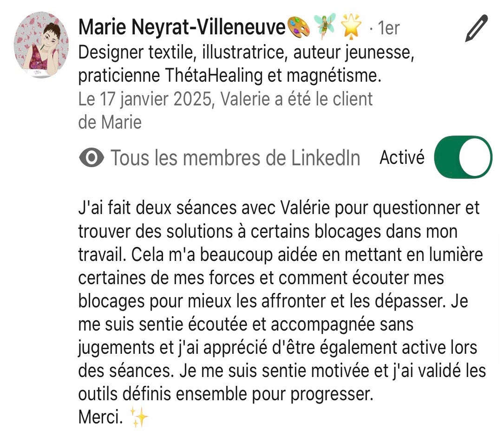Click the Le 17 janvier 2025 date line
The width and height of the screenshot is (504, 442).
pos(225,99)
